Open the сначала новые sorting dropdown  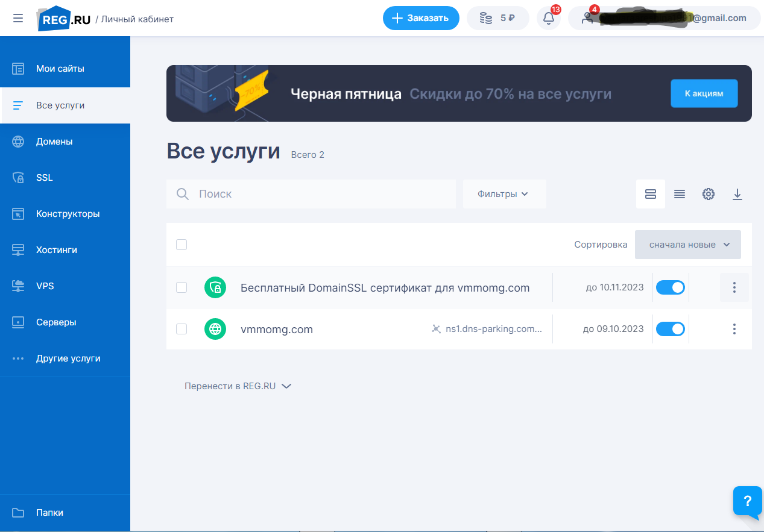coord(687,245)
